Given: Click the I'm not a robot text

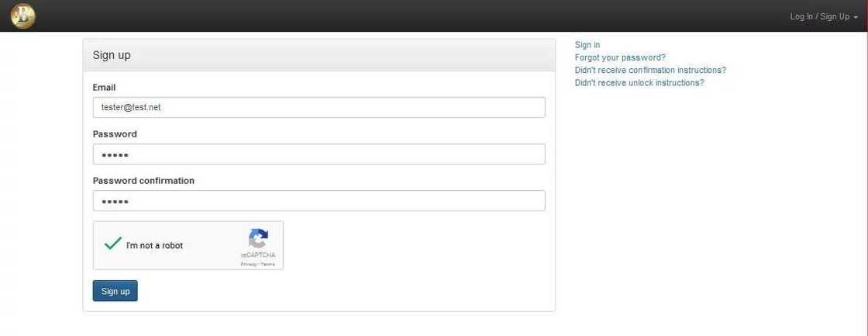Looking at the screenshot, I should click(x=155, y=246).
